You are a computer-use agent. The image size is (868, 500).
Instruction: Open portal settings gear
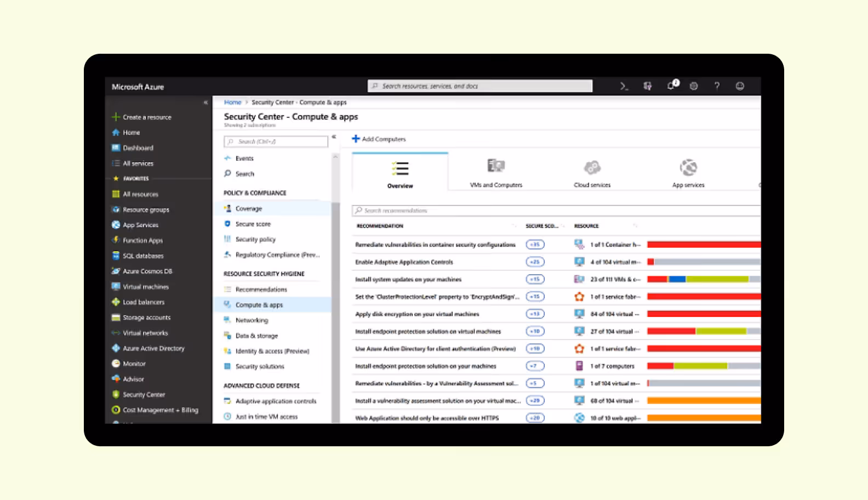click(x=694, y=86)
